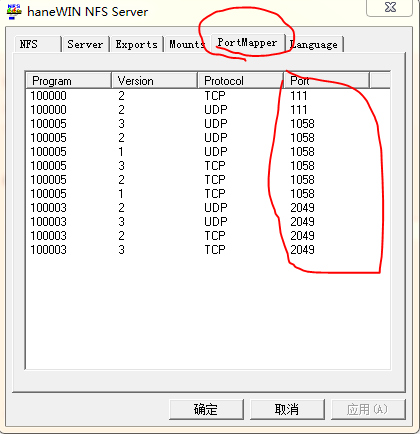Select row 100003 version 2 TCP
This screenshot has height=434, width=420.
(207, 236)
